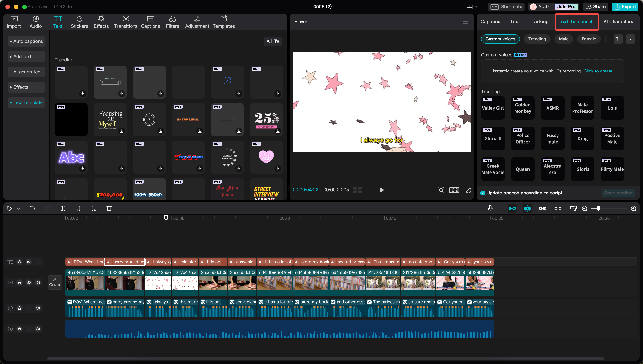The image size is (643, 364).
Task: Toggle Update speech according to script checkbox
Action: (483, 193)
